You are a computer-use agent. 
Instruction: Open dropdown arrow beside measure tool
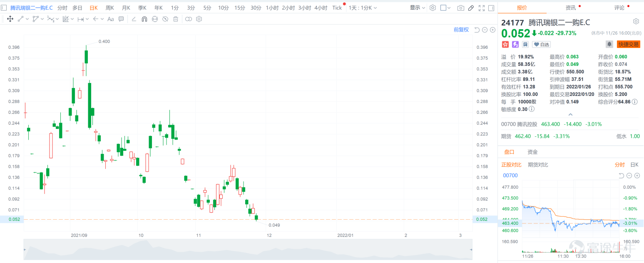pyautogui.click(x=87, y=19)
